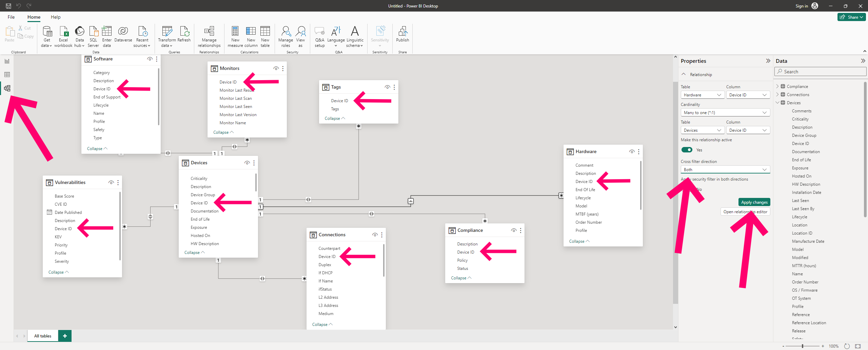Collapse the Hardware table card
Image resolution: width=868 pixels, height=350 pixels.
tap(579, 241)
